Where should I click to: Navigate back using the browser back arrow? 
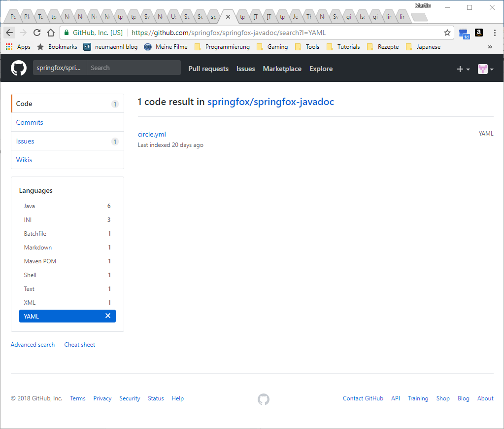9,33
